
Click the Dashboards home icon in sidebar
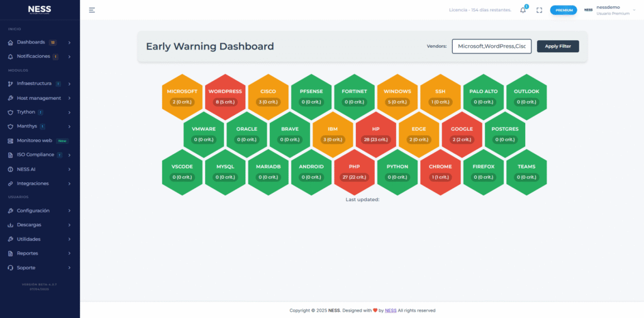tap(11, 43)
